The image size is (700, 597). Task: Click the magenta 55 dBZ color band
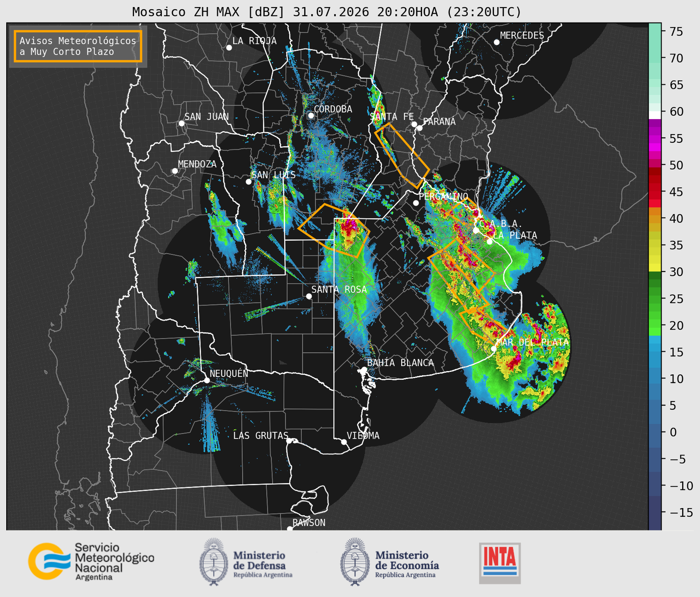(655, 139)
